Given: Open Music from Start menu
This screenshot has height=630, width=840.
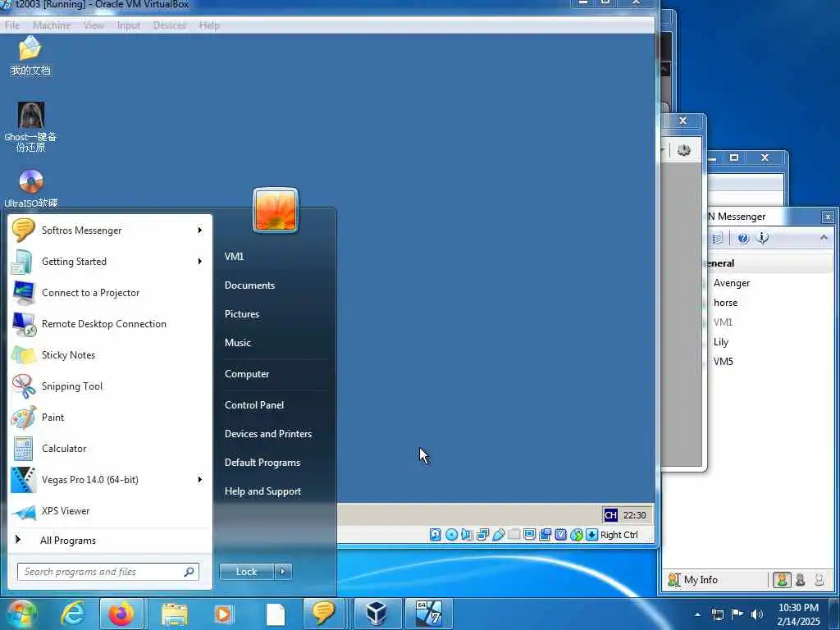Looking at the screenshot, I should coord(237,342).
